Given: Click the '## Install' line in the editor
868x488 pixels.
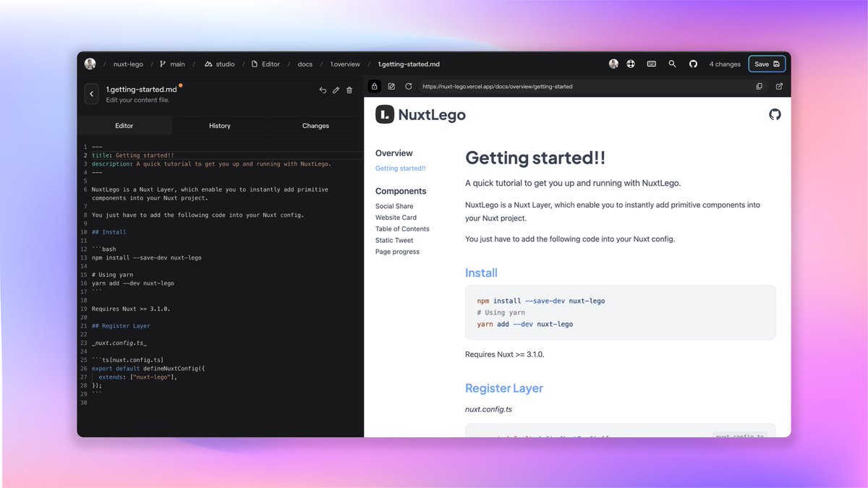Looking at the screenshot, I should [109, 232].
